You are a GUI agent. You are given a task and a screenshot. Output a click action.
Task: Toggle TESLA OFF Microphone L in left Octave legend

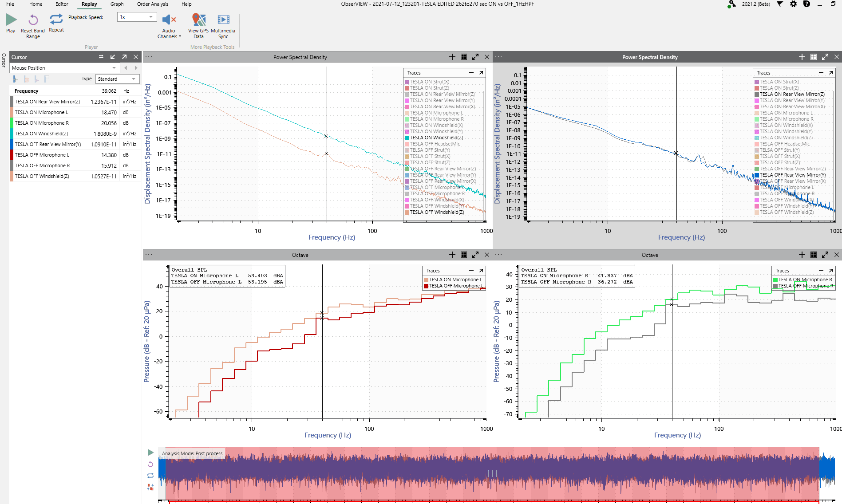click(x=453, y=286)
